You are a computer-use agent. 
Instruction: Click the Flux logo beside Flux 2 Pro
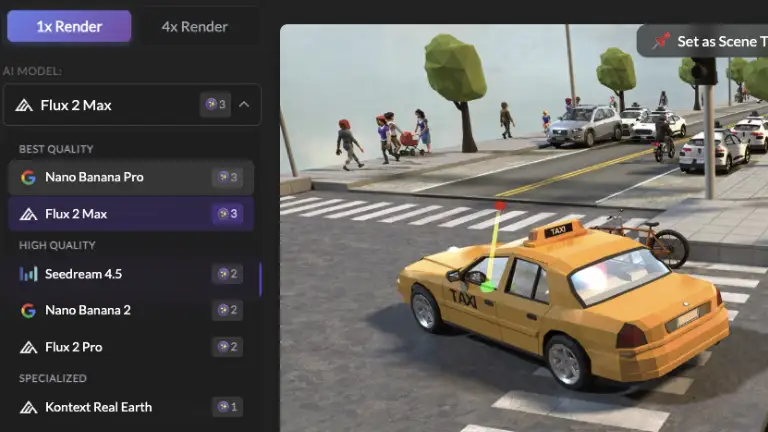pos(28,347)
